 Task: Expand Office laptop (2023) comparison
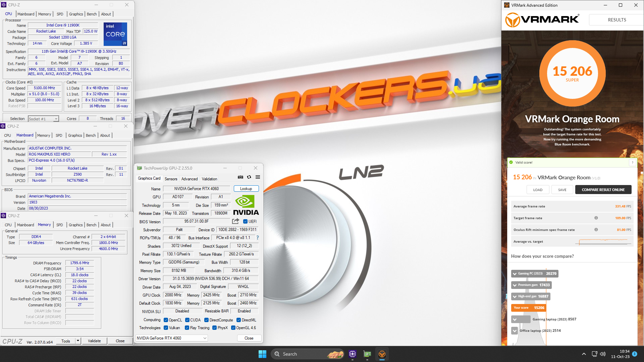(515, 331)
